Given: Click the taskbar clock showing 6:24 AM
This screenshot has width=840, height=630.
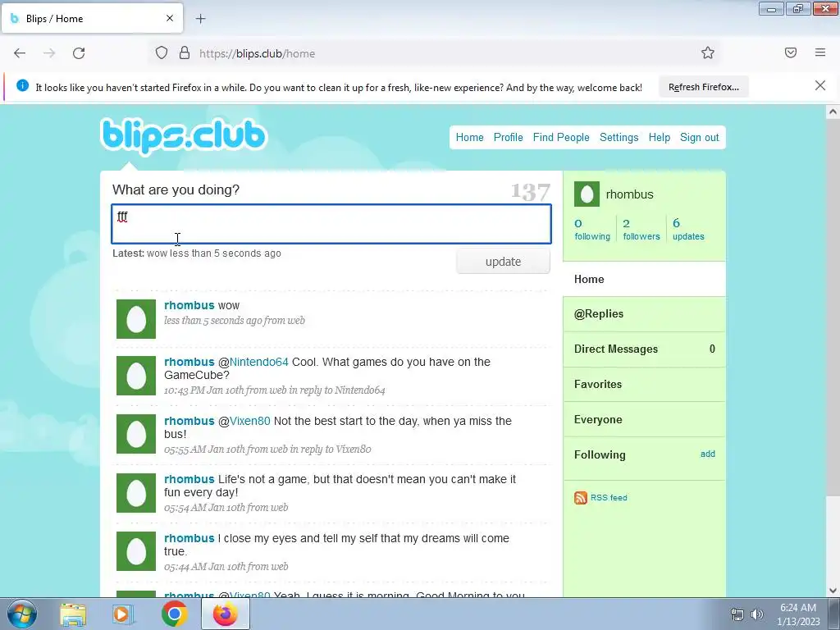Looking at the screenshot, I should click(x=797, y=614).
